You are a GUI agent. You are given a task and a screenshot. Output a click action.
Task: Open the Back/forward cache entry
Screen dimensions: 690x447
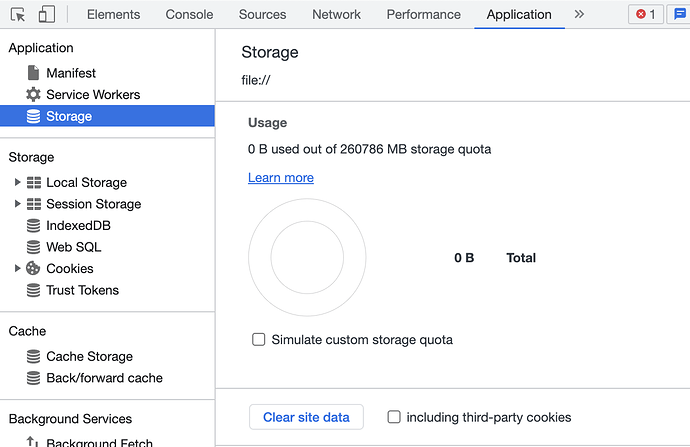click(x=104, y=378)
